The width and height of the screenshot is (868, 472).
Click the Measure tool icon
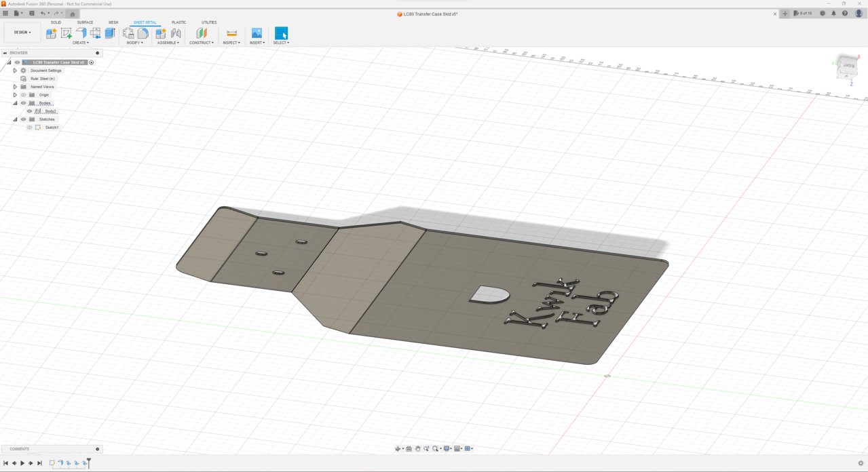click(231, 33)
